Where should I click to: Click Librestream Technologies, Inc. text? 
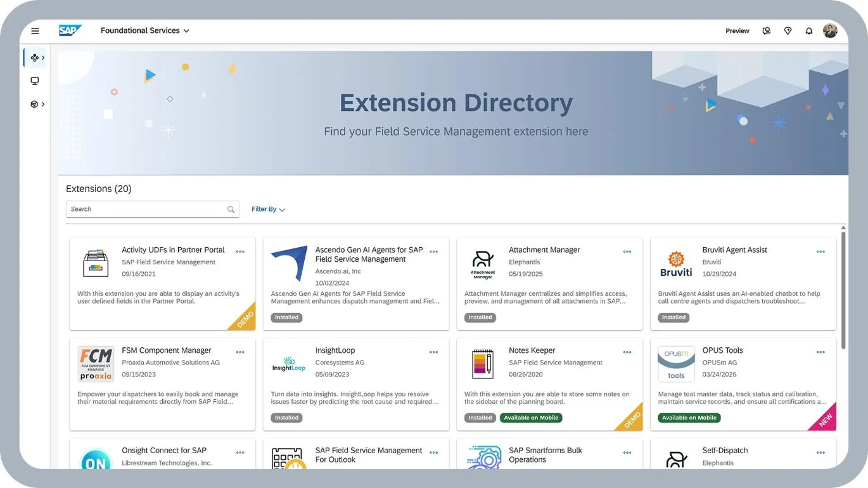[x=168, y=463]
